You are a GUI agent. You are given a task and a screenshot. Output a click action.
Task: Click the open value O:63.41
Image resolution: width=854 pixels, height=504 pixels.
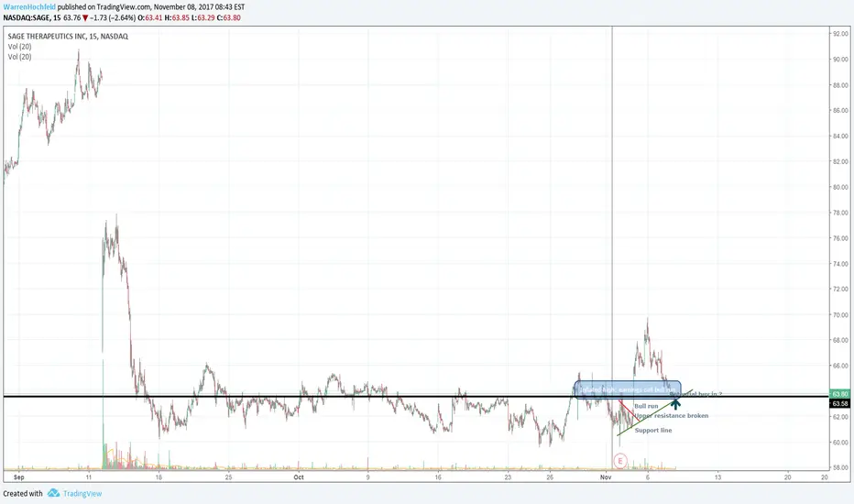tap(149, 18)
